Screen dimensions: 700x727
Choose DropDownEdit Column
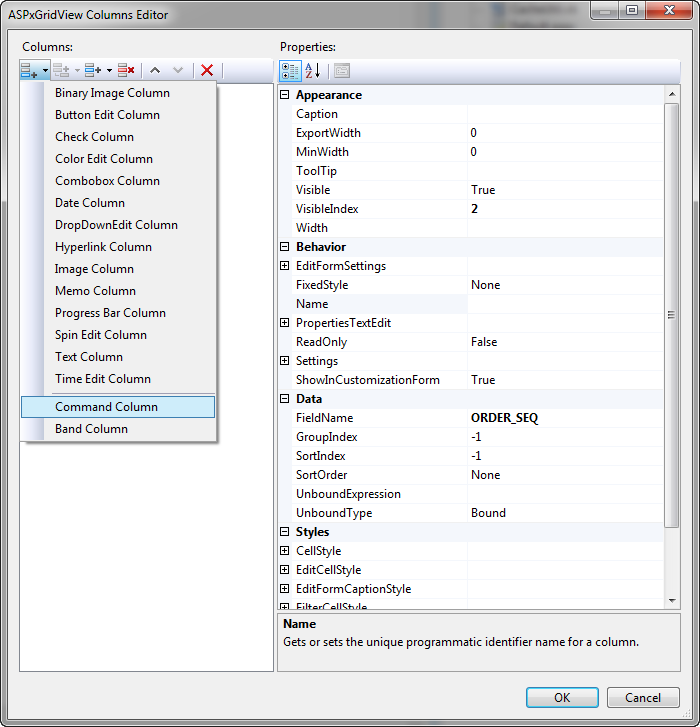click(x=116, y=225)
